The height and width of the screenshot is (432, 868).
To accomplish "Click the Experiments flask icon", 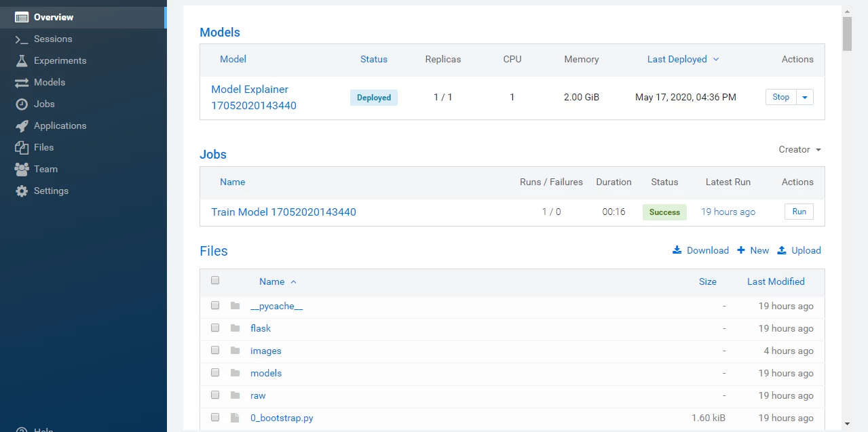I will (x=22, y=60).
